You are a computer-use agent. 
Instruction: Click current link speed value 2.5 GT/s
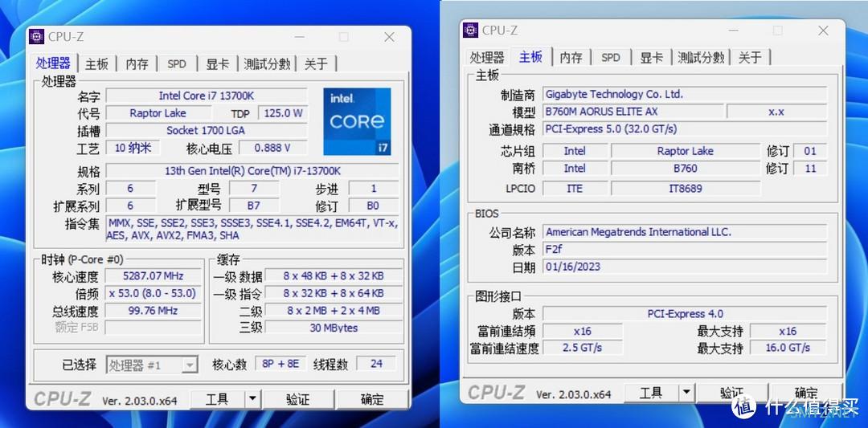(x=583, y=348)
